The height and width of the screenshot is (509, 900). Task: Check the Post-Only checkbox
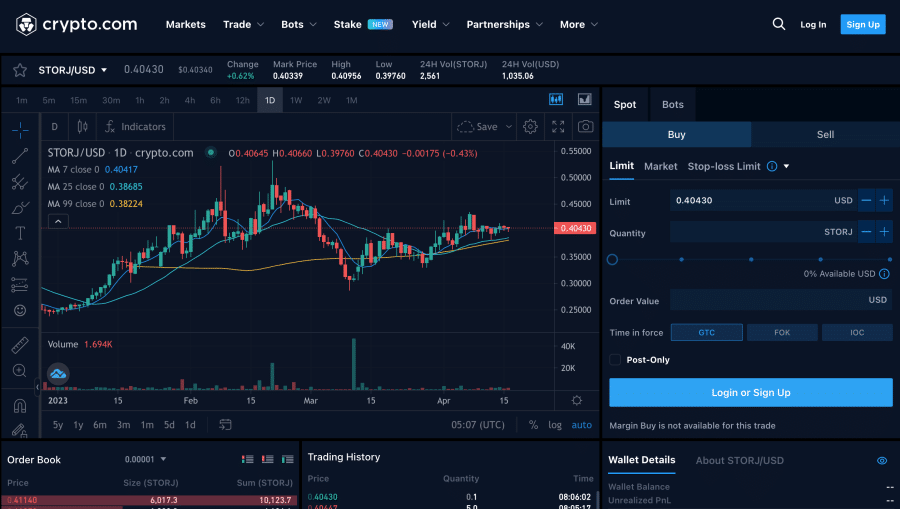click(615, 360)
